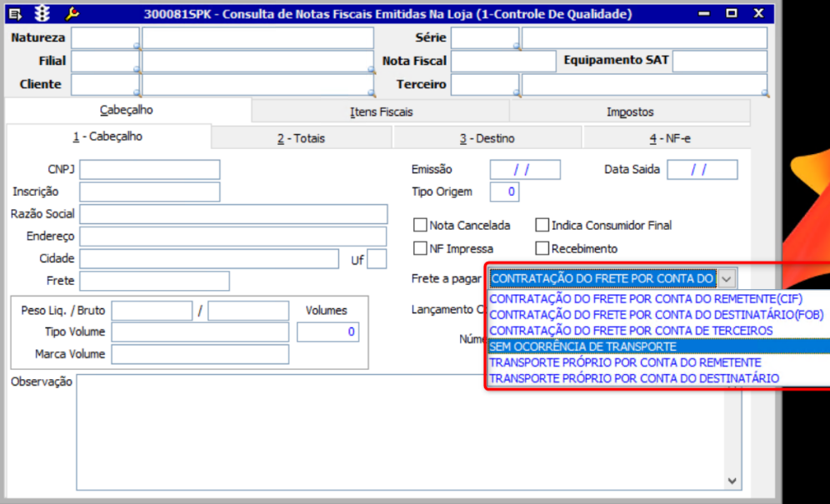
Task: Click the Peso Liq. input field
Action: pos(152,311)
